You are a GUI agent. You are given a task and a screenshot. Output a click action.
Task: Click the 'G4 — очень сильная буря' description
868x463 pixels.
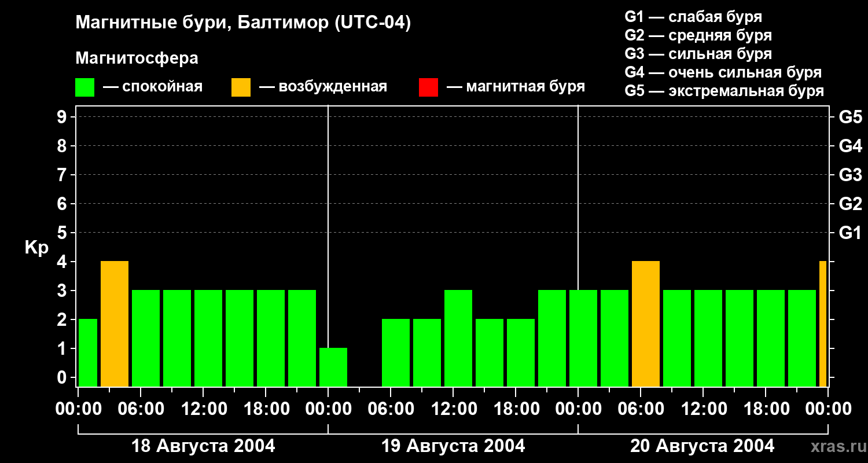click(723, 72)
